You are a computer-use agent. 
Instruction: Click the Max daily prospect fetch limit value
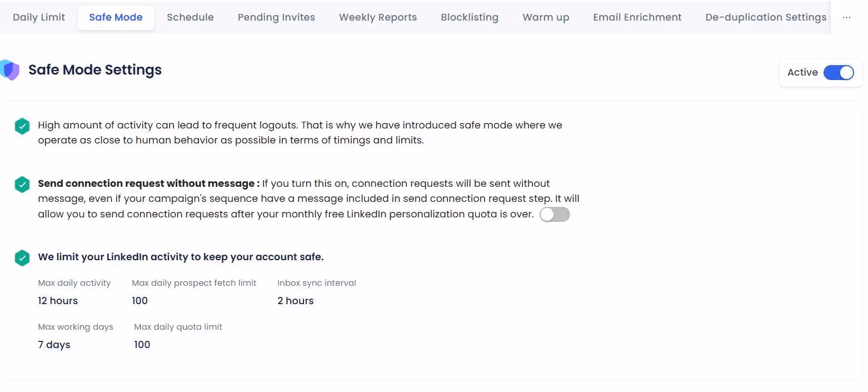click(139, 300)
